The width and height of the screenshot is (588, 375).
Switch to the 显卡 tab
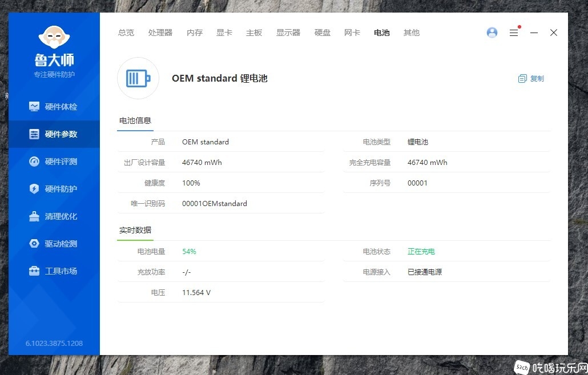(x=224, y=33)
